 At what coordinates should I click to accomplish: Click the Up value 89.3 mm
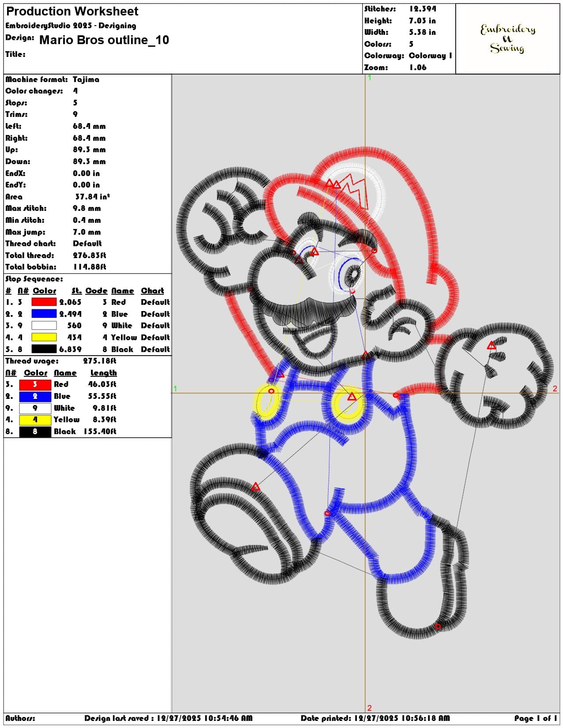click(89, 150)
